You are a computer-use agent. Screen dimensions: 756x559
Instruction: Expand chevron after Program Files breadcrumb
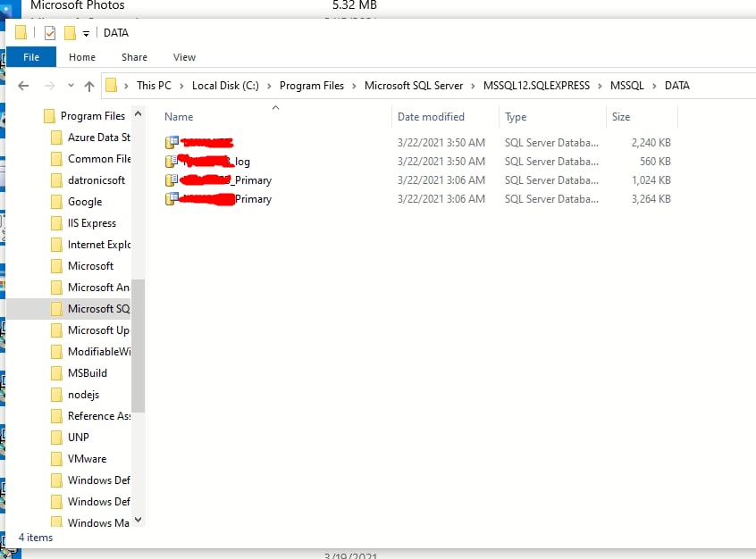tap(354, 86)
